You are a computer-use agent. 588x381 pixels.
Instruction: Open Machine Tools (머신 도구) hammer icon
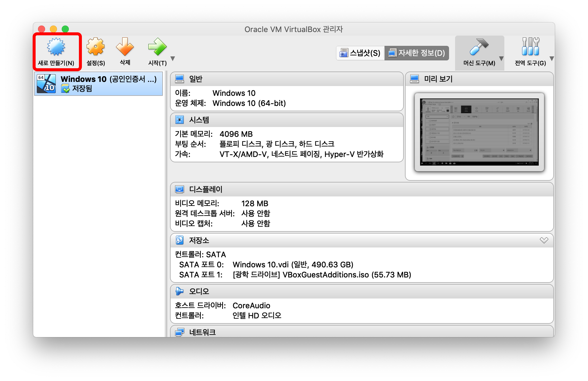pyautogui.click(x=479, y=47)
